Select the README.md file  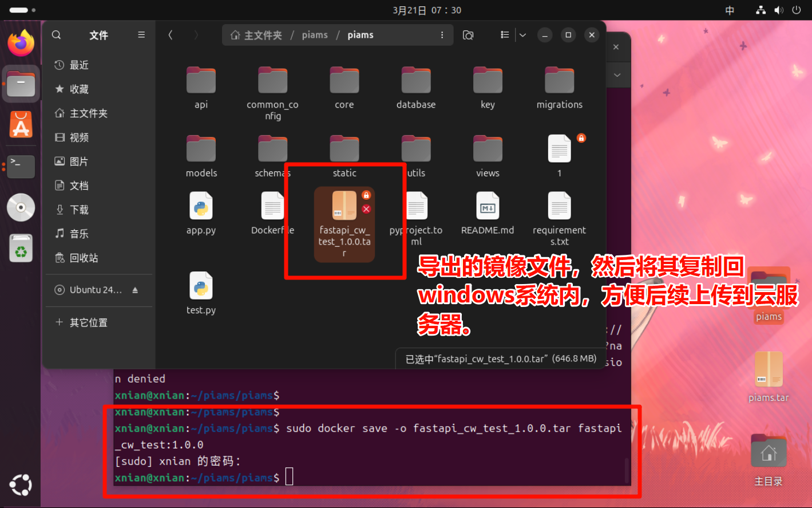click(488, 213)
